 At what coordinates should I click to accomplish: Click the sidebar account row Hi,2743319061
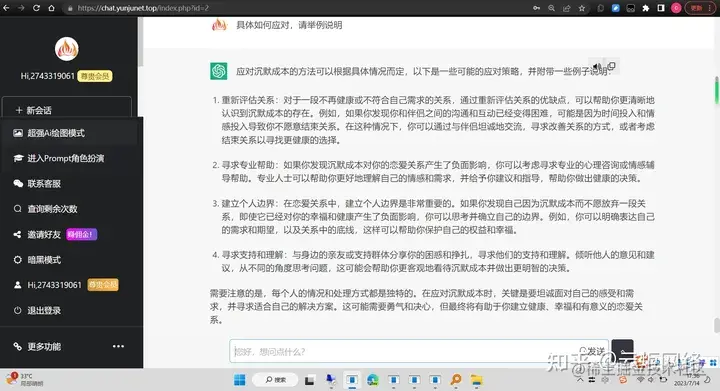pyautogui.click(x=69, y=285)
